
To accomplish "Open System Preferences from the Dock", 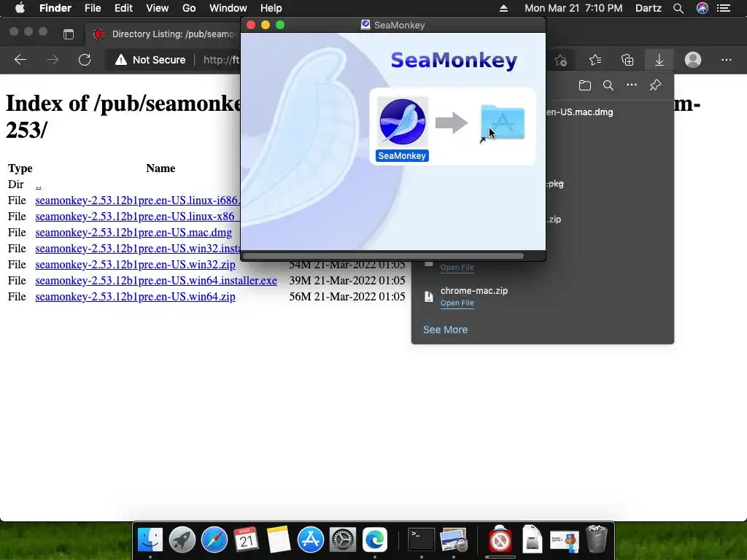I will [x=343, y=540].
